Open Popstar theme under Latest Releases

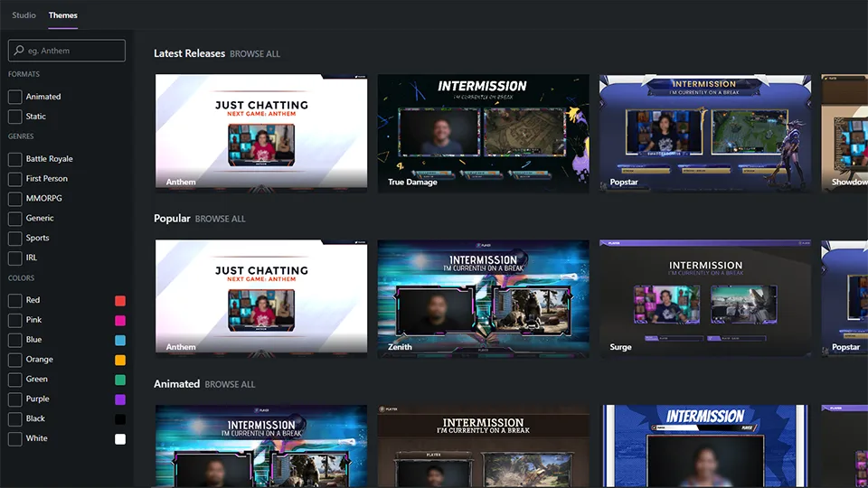[x=705, y=134]
